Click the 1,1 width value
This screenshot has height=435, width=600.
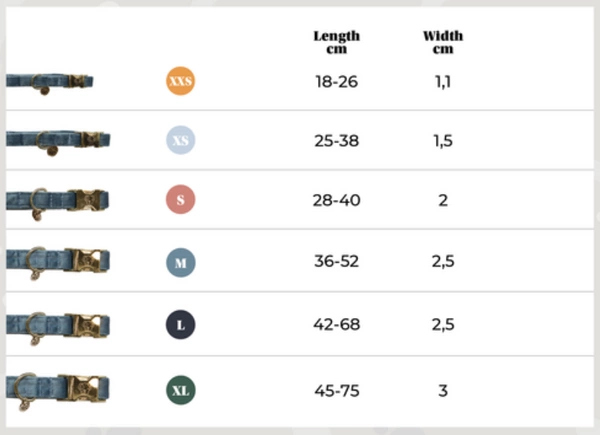443,82
